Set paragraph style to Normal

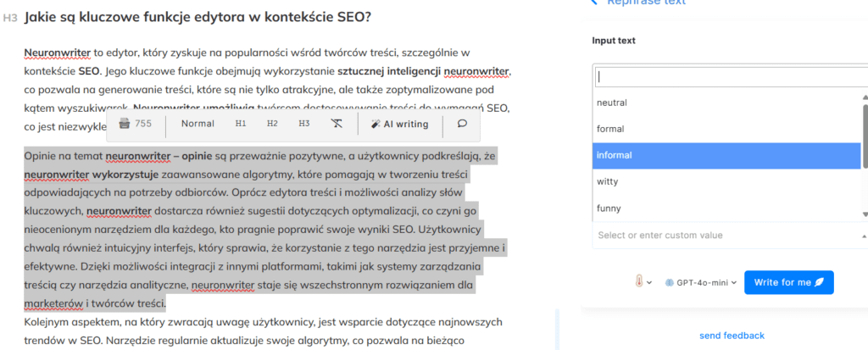pyautogui.click(x=198, y=124)
